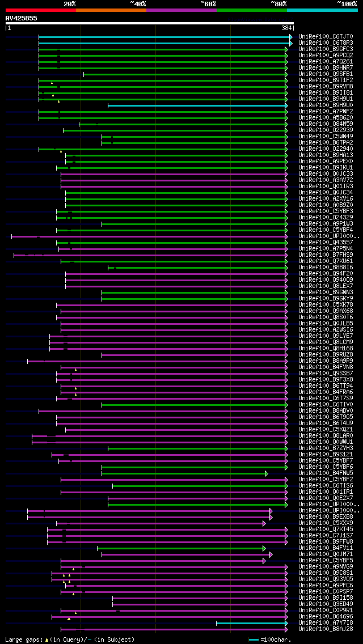Viewport: 363px width, 644px height.
Task: Click the UniRef100_C5WW49 label
Action: (x=326, y=137)
